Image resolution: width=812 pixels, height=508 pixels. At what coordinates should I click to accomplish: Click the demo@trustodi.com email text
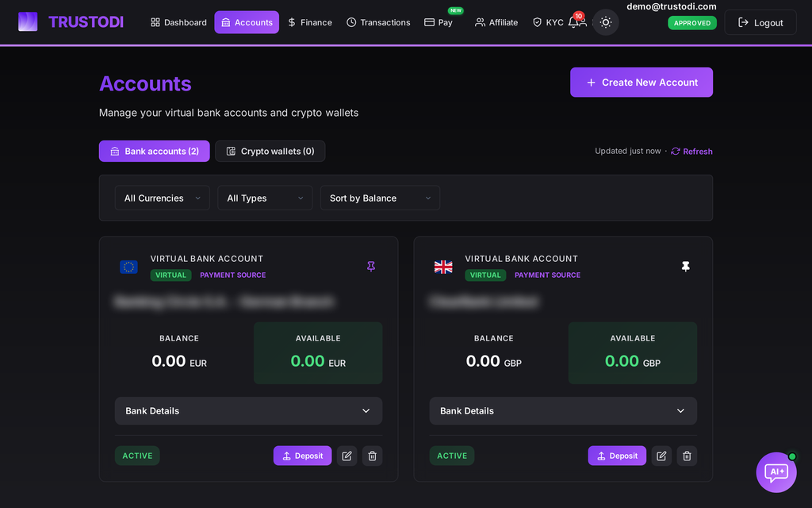671,6
